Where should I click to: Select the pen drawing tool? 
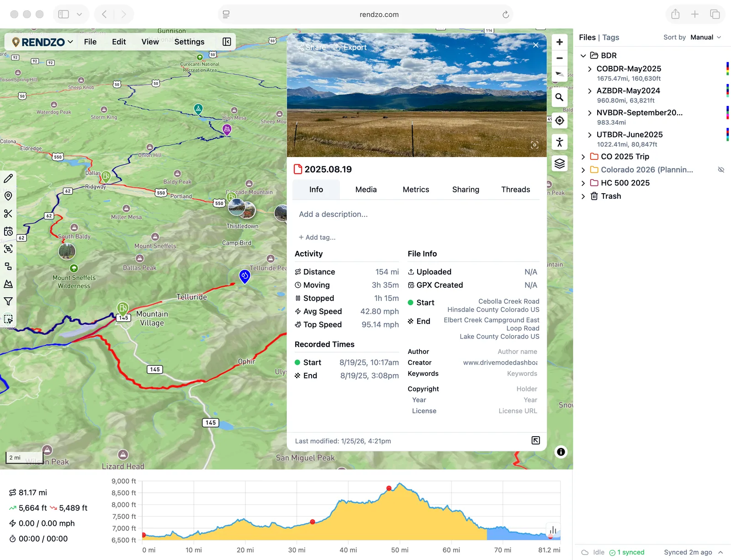[8, 179]
